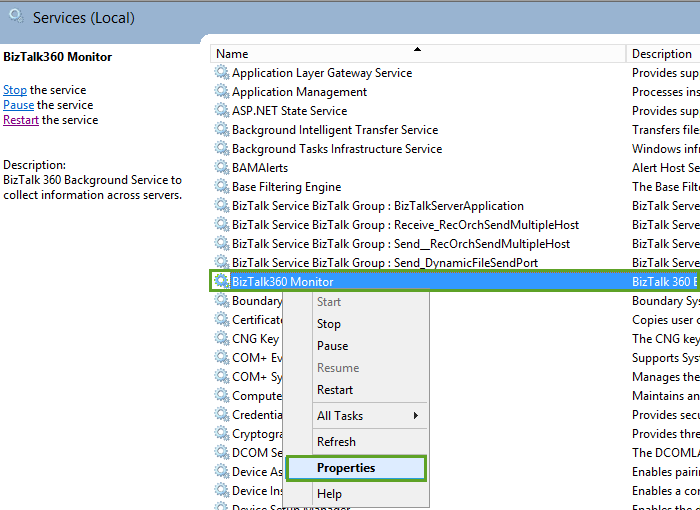Click gear icon next to ASP.NET State Service
700x510 pixels.
222,111
